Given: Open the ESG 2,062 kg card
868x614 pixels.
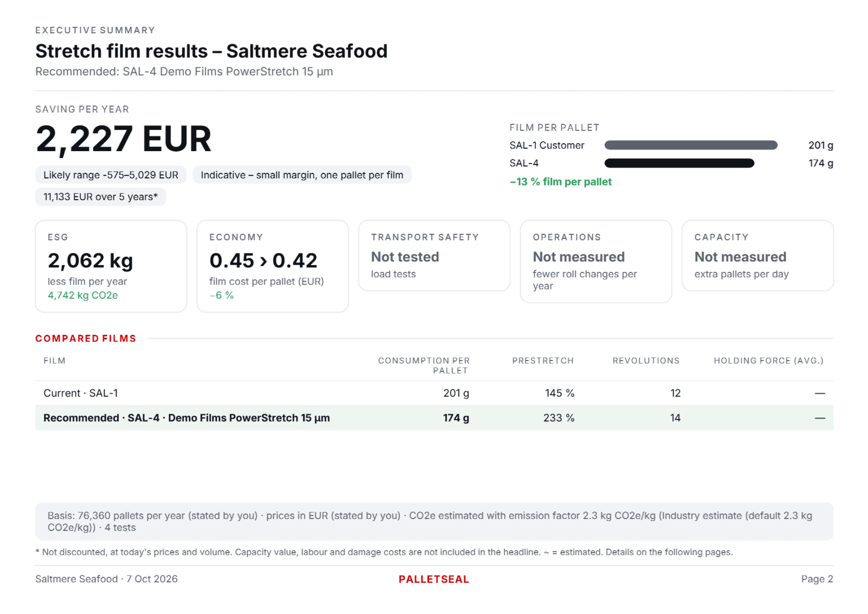Looking at the screenshot, I should 111,266.
